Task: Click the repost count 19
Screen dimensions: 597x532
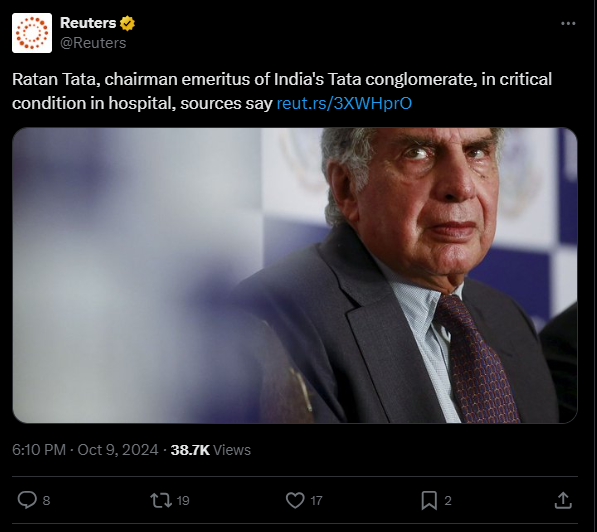Action: pos(183,500)
